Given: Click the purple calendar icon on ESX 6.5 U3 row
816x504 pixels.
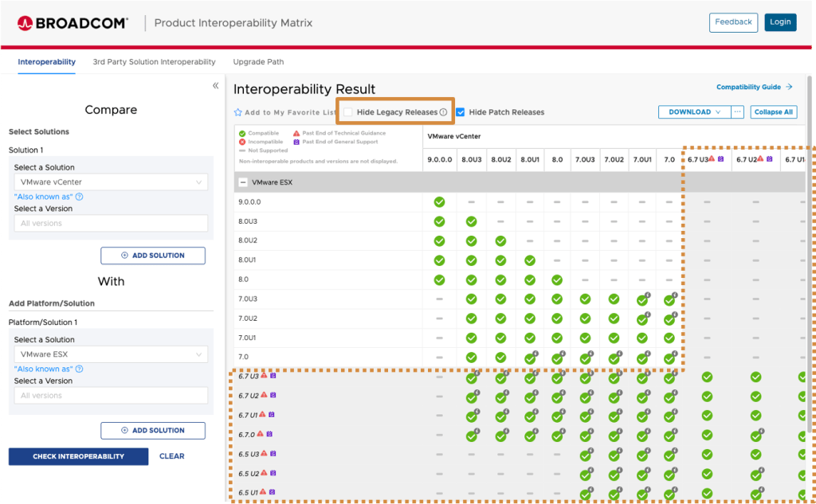Looking at the screenshot, I should (x=273, y=454).
